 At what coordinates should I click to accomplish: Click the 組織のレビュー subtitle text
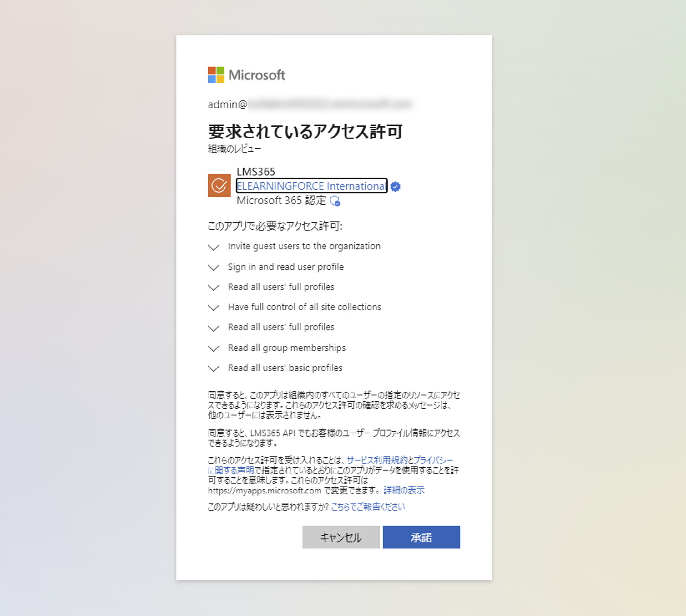pyautogui.click(x=234, y=148)
